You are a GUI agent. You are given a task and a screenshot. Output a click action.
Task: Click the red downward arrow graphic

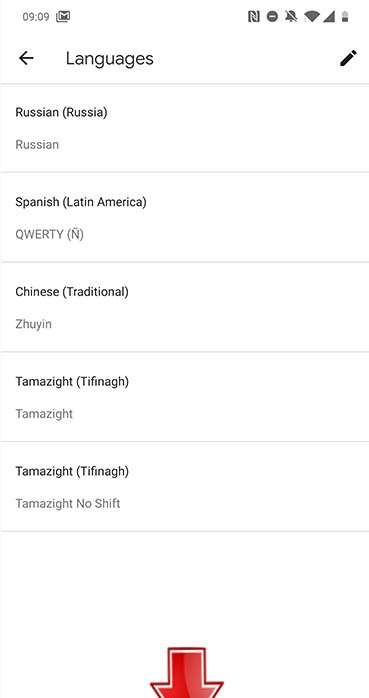[187, 673]
